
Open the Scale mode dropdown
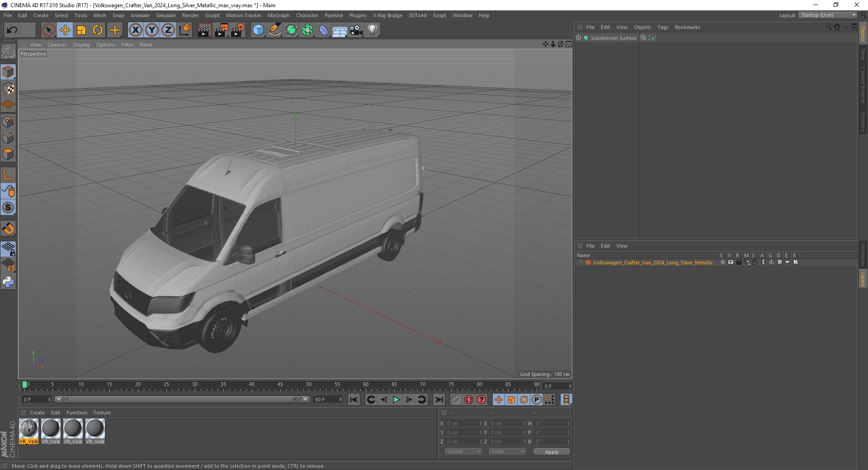pyautogui.click(x=507, y=451)
